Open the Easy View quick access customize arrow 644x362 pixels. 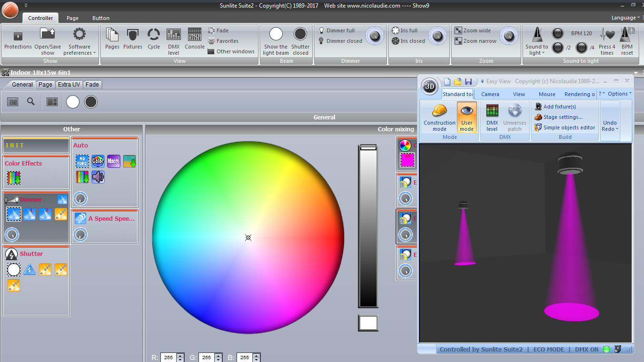[482, 82]
